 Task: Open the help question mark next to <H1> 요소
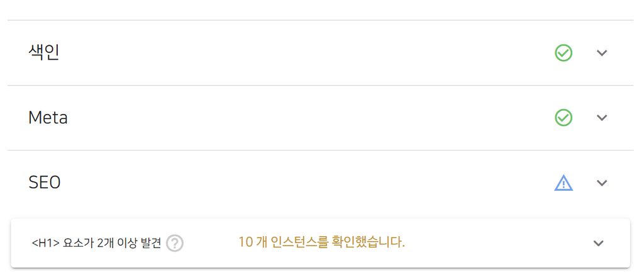point(175,243)
